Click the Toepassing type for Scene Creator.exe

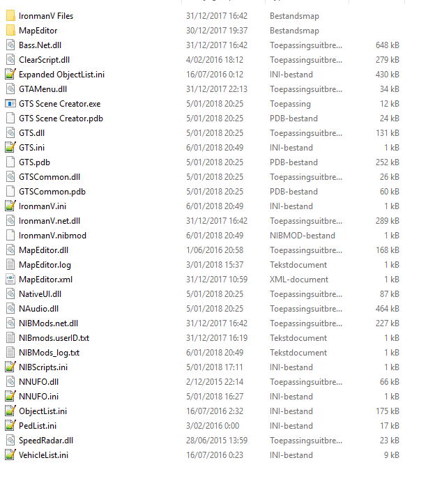pos(290,104)
